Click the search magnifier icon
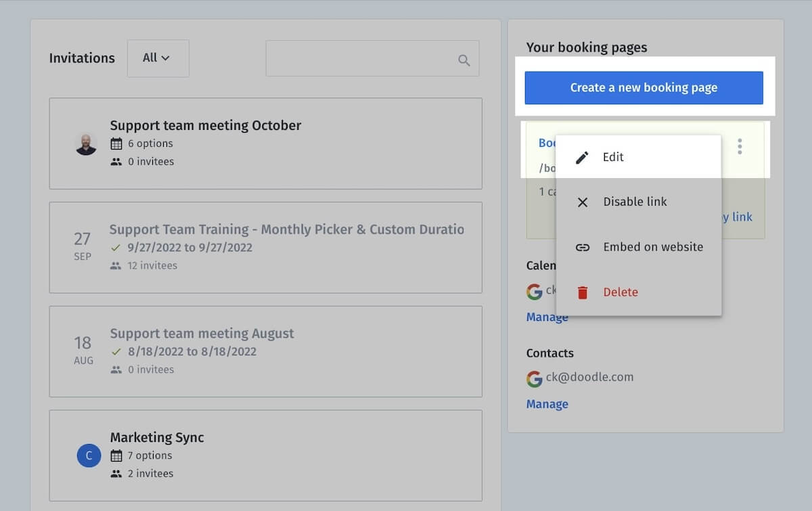The width and height of the screenshot is (812, 511). coord(464,60)
